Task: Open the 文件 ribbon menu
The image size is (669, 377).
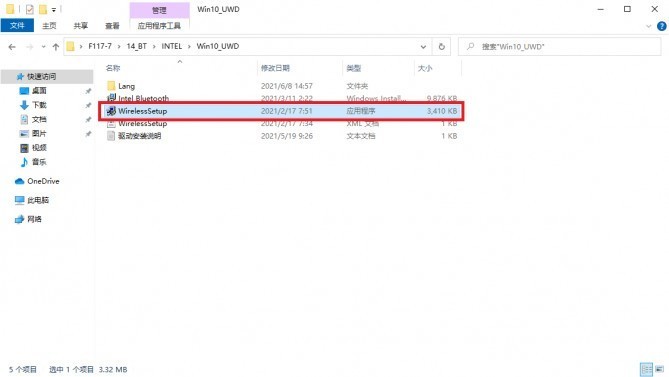Action: [x=17, y=26]
